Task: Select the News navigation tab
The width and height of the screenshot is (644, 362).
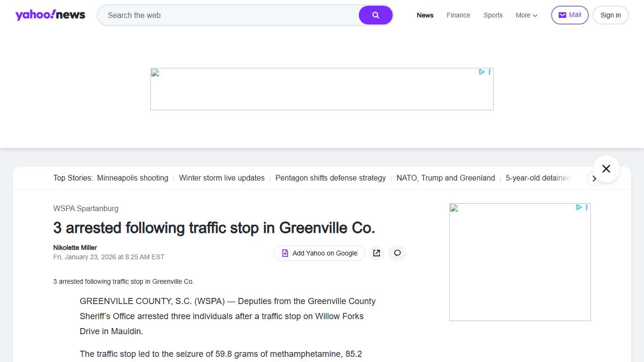Action: 425,15
